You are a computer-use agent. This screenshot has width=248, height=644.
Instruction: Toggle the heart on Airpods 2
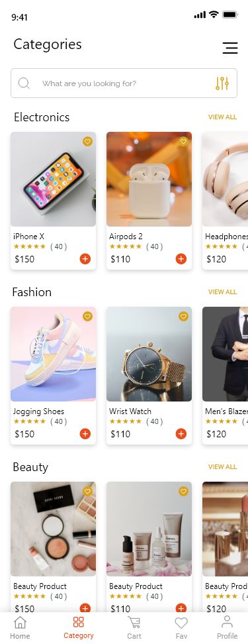pyautogui.click(x=183, y=142)
